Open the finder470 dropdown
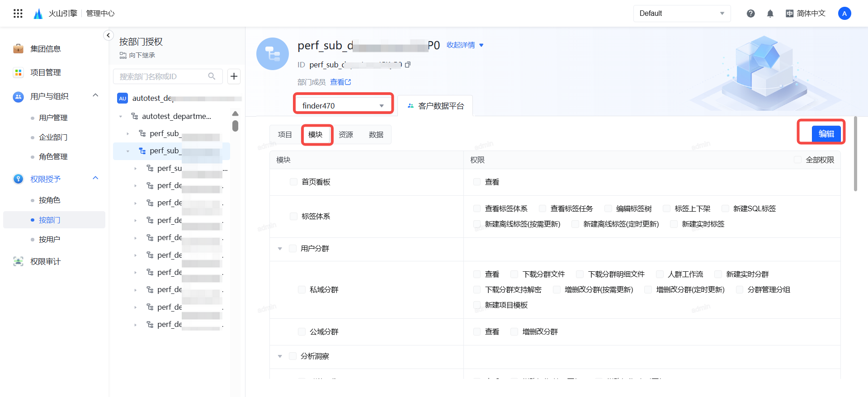 click(343, 106)
